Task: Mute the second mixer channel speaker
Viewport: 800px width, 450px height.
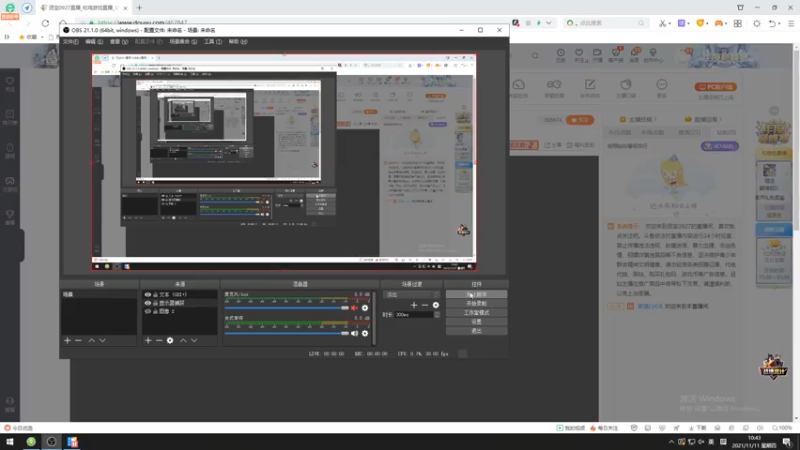Action: (355, 333)
